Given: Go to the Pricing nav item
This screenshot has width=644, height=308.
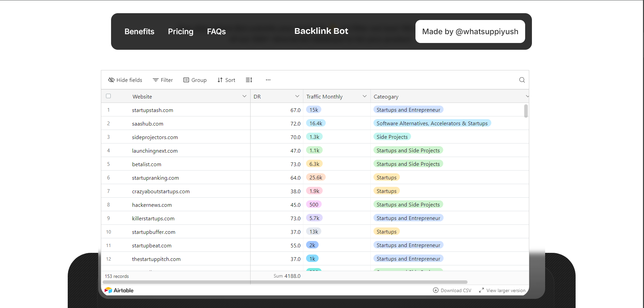Looking at the screenshot, I should click(x=180, y=31).
